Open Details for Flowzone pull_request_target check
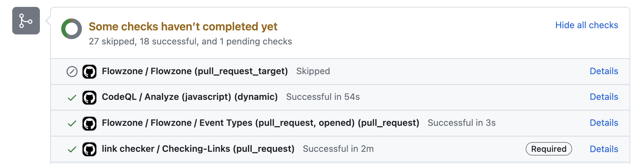 point(604,71)
